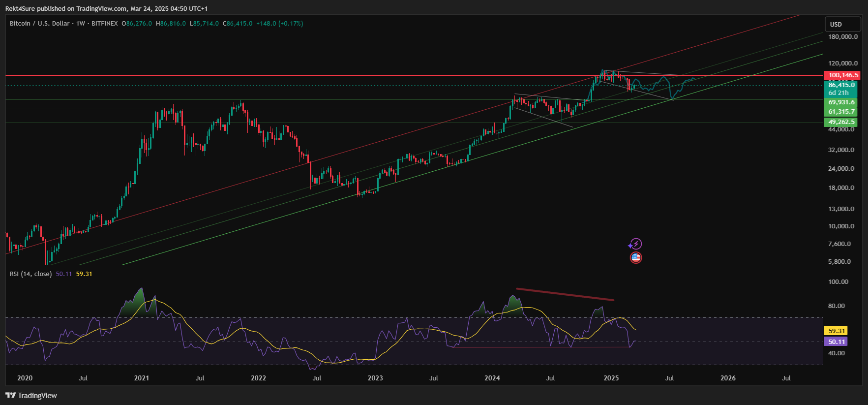Viewport: 868px width, 405px height.
Task: Click the green 86,415.0 current price label
Action: [841, 85]
